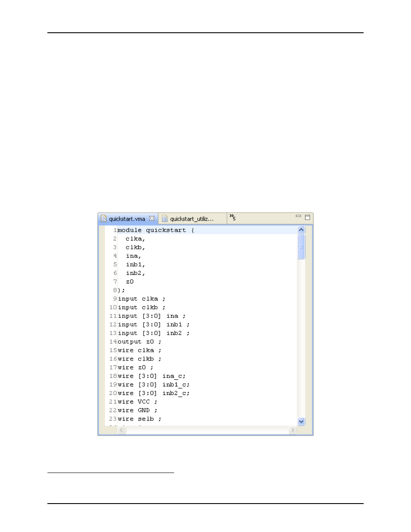
Task: Maximize the editor pane
Action: 308,218
